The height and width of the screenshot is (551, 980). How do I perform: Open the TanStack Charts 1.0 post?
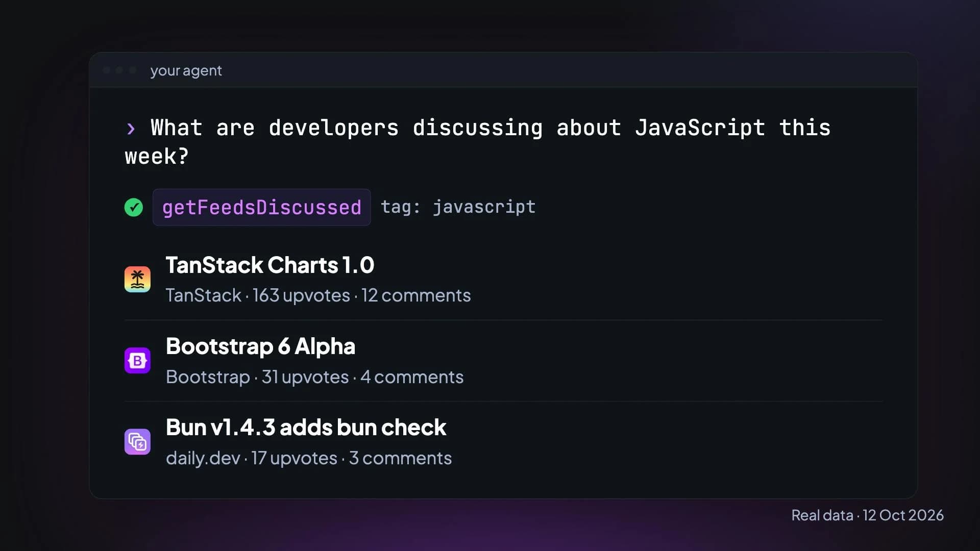pos(270,265)
